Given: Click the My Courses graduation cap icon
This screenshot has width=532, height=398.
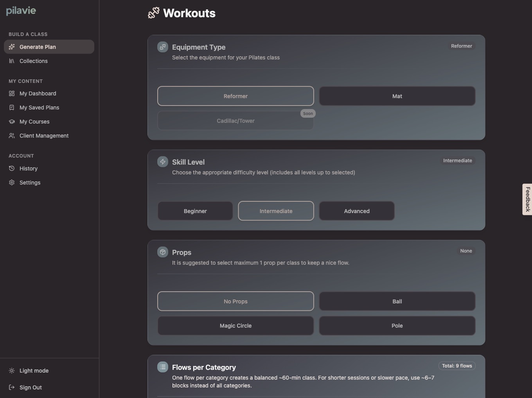Looking at the screenshot, I should pos(12,122).
